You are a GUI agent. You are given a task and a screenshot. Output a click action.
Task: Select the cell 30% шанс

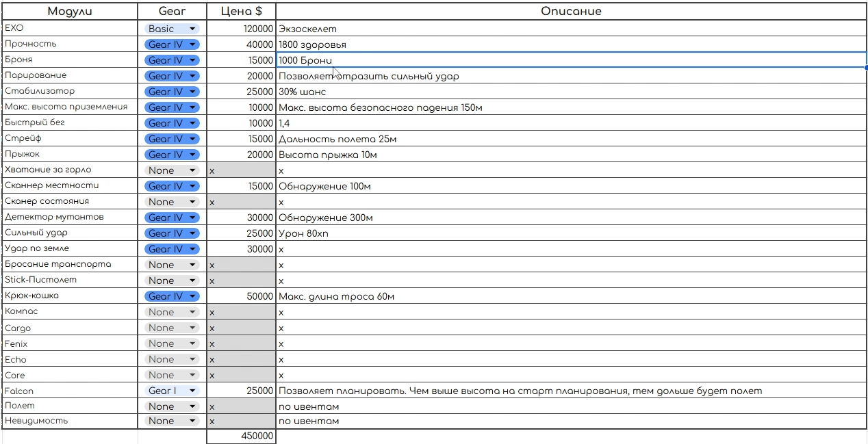[571, 92]
